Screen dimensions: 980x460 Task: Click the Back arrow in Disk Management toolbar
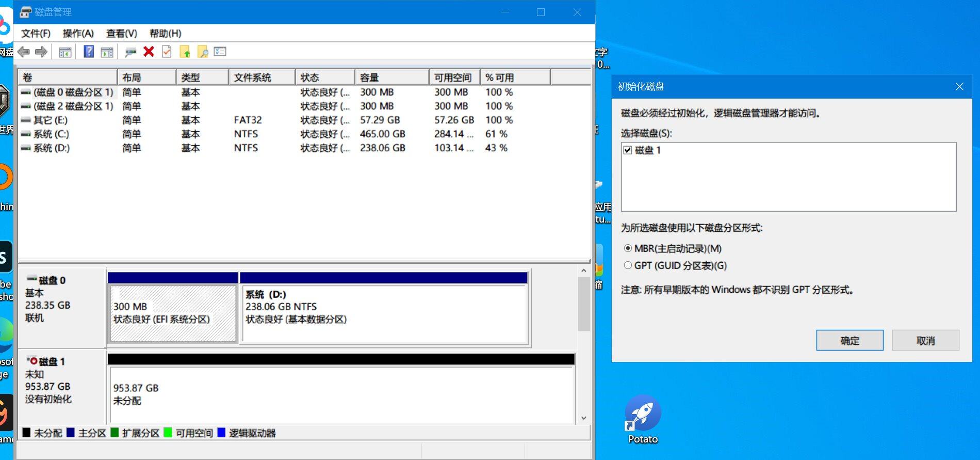24,52
